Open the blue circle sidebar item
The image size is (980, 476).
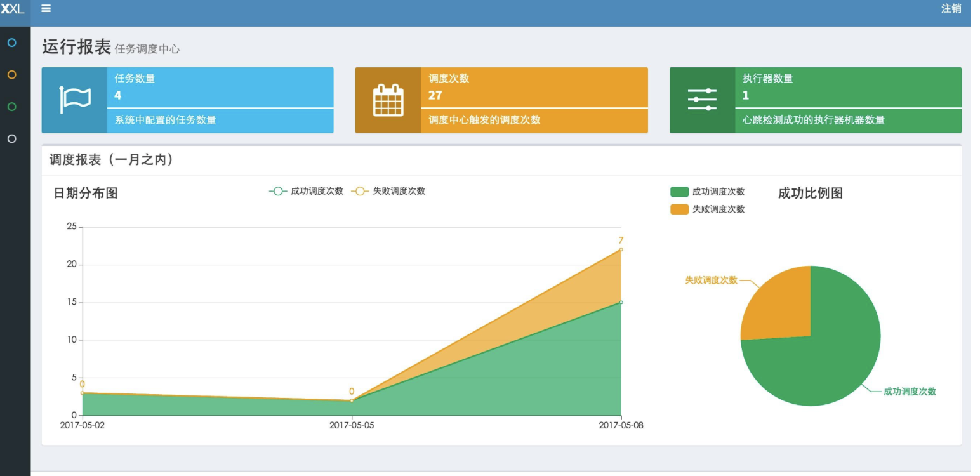(x=11, y=43)
